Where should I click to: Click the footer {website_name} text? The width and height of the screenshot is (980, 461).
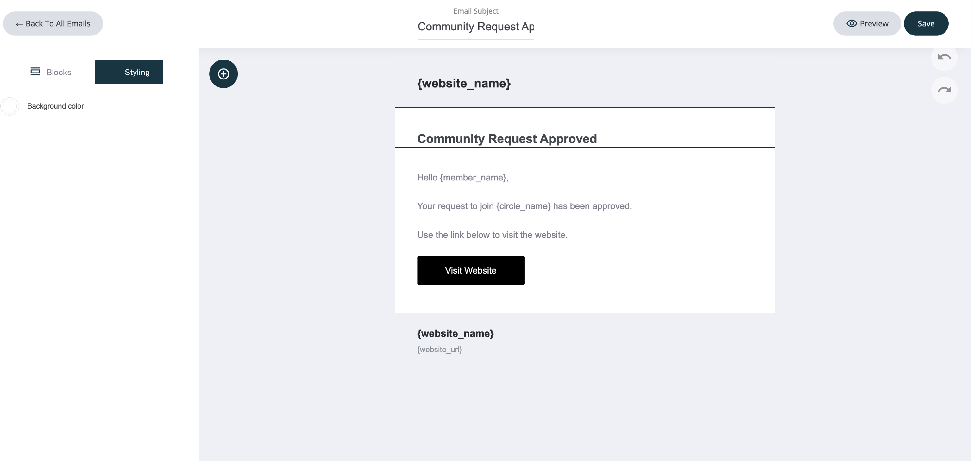pyautogui.click(x=455, y=333)
